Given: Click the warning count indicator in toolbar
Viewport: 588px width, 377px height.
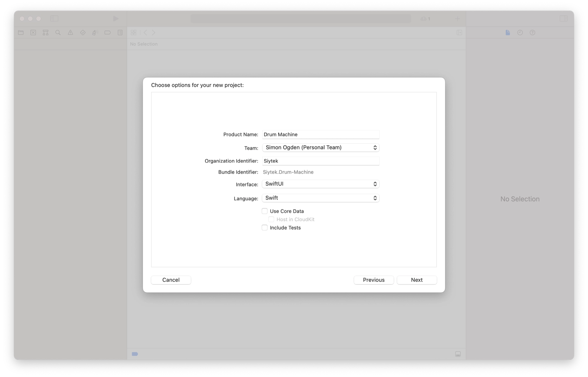Looking at the screenshot, I should (x=425, y=19).
